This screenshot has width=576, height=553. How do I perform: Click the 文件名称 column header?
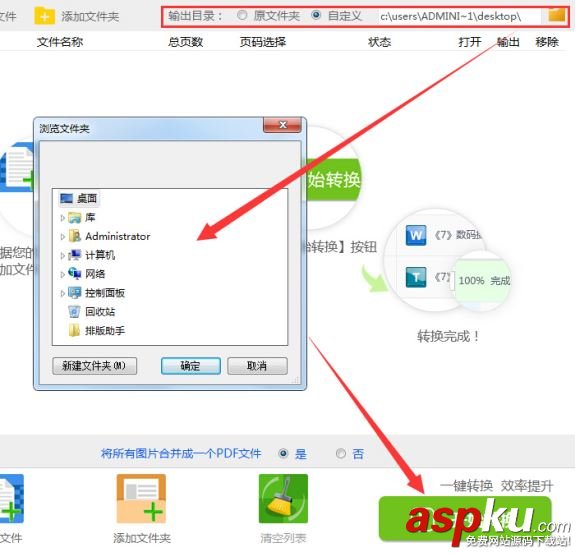point(60,42)
